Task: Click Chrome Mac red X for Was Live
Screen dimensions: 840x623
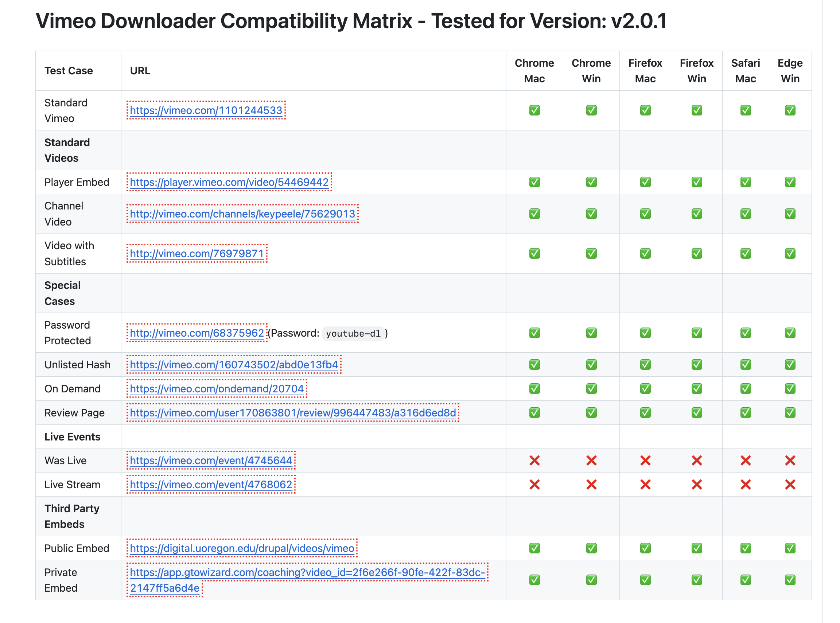Action: [534, 461]
